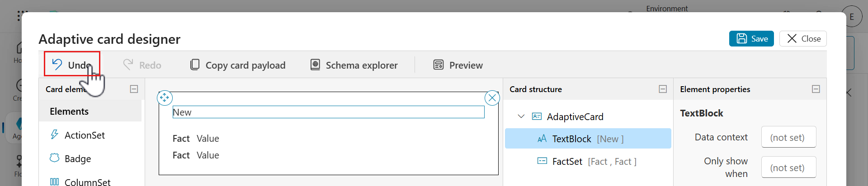
Task: Close the Adaptive card designer
Action: point(803,39)
